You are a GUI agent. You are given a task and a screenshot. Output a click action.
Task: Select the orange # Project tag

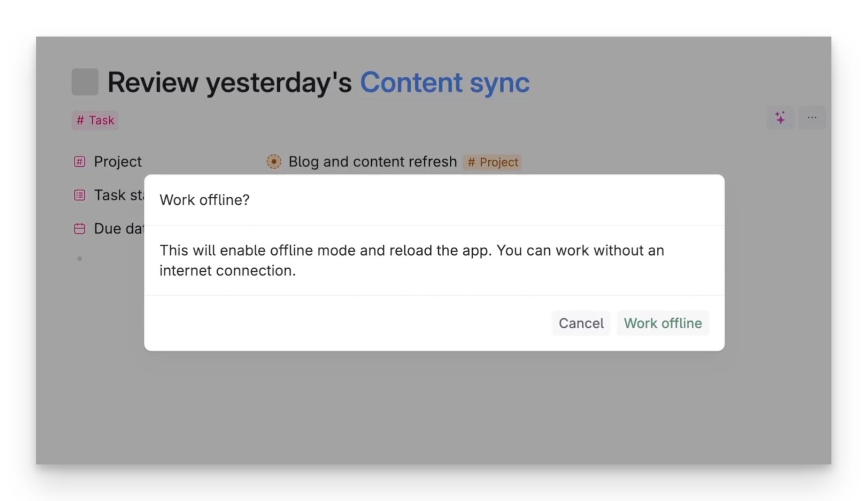click(x=492, y=162)
